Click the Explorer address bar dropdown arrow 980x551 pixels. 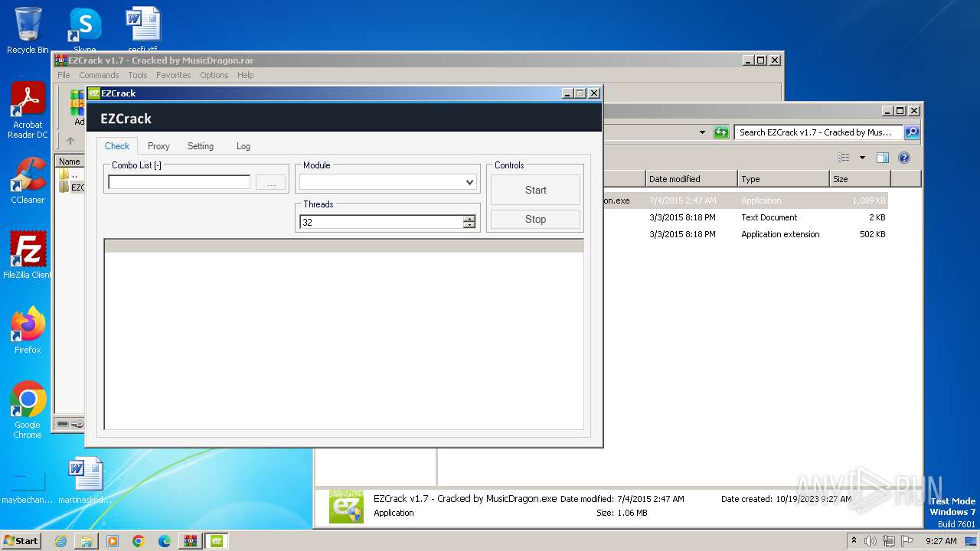702,132
